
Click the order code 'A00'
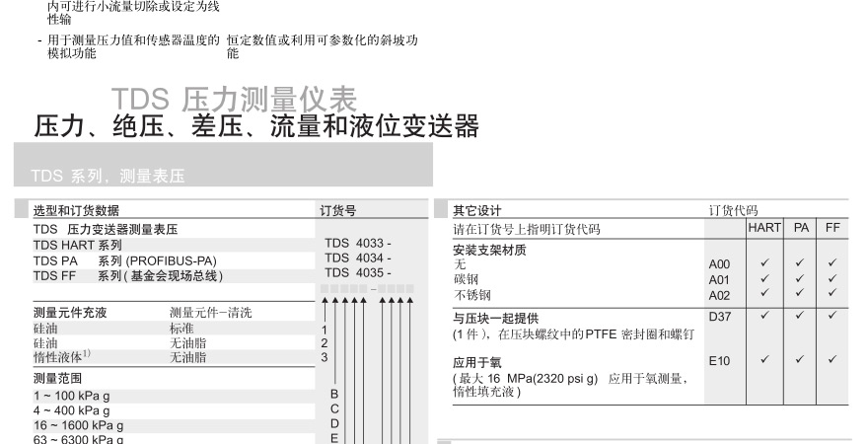point(720,264)
